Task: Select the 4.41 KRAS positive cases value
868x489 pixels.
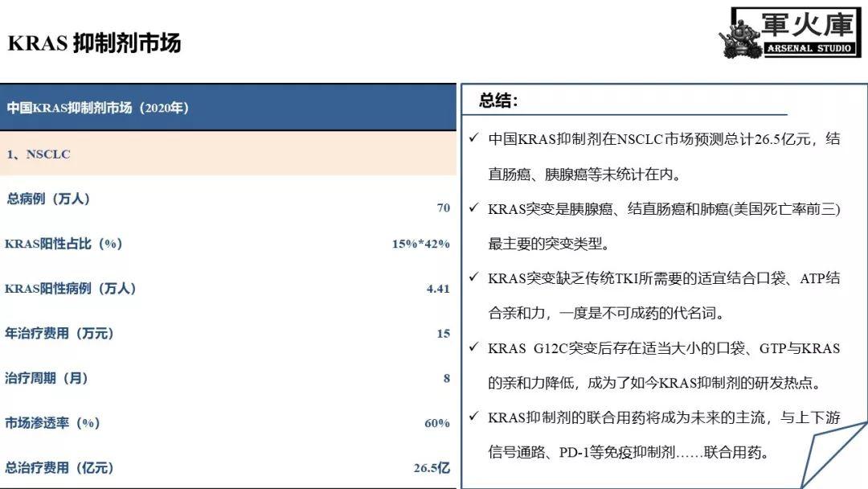Action: pos(438,288)
